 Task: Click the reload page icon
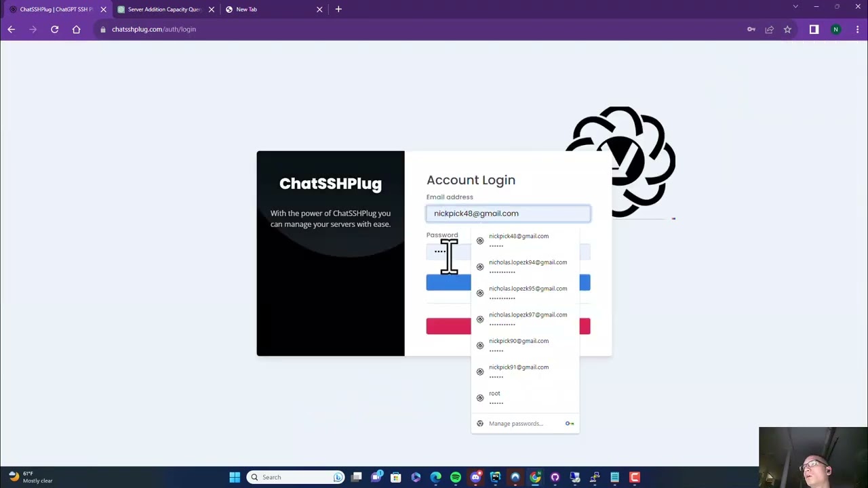pos(54,29)
